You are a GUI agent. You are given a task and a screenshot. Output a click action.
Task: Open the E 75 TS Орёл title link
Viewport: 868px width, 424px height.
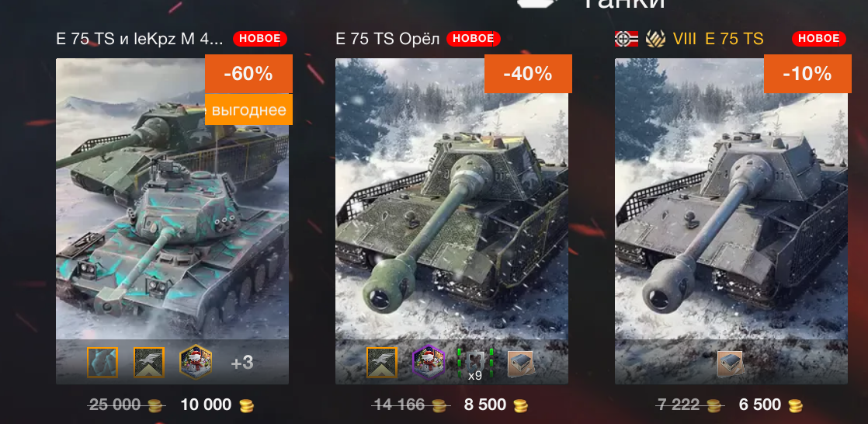[x=387, y=39]
